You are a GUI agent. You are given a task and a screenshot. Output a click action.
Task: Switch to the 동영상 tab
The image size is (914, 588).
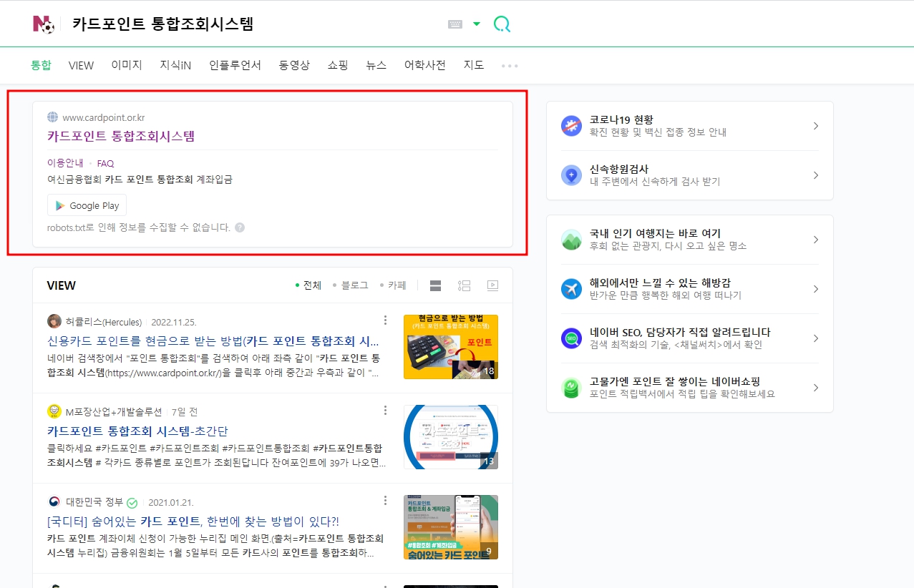pyautogui.click(x=294, y=65)
